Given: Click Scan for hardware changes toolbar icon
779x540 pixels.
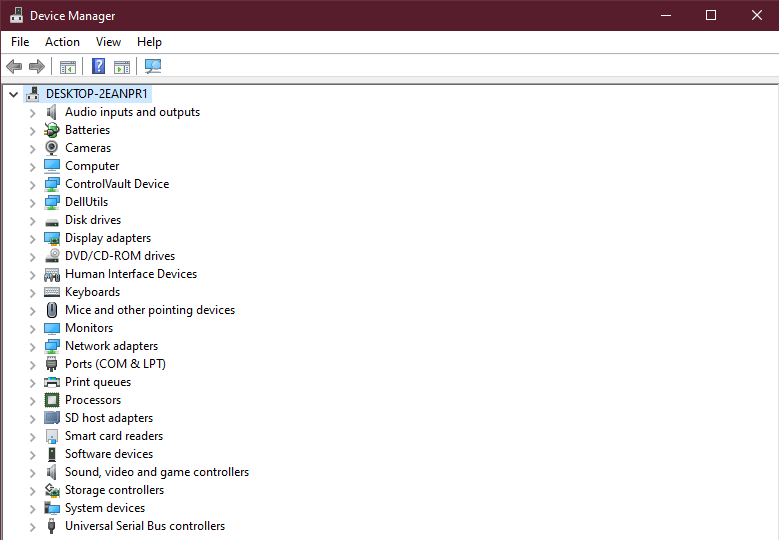Looking at the screenshot, I should (153, 66).
